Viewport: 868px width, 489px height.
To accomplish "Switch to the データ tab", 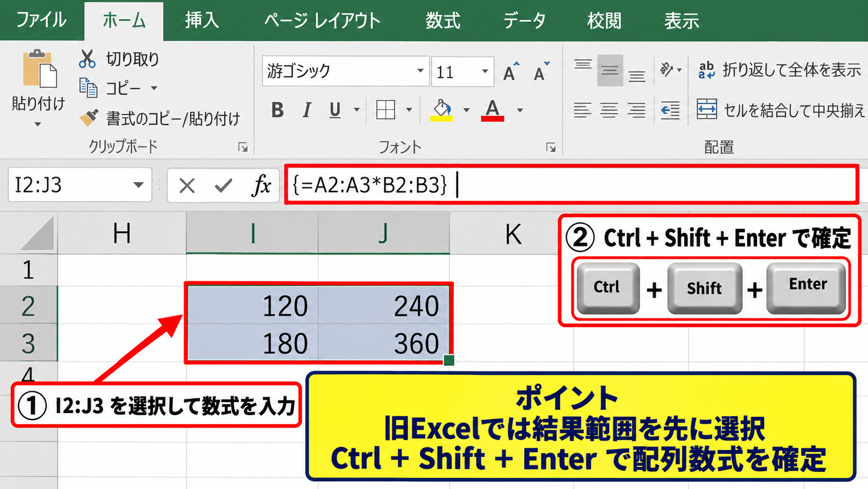I will pyautogui.click(x=524, y=20).
